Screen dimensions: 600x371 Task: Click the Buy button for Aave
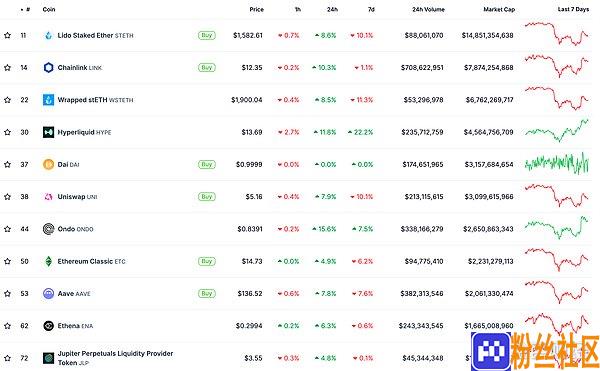tap(207, 294)
